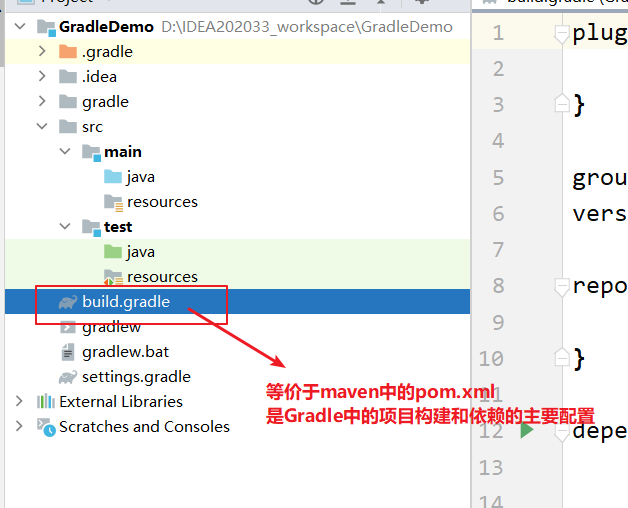Click the src folder icon
The width and height of the screenshot is (628, 508).
(x=68, y=127)
